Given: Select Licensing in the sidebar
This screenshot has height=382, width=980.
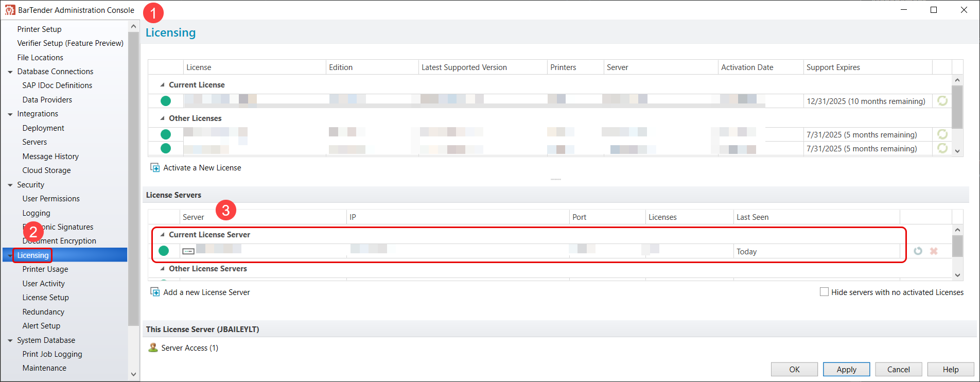Looking at the screenshot, I should point(33,255).
